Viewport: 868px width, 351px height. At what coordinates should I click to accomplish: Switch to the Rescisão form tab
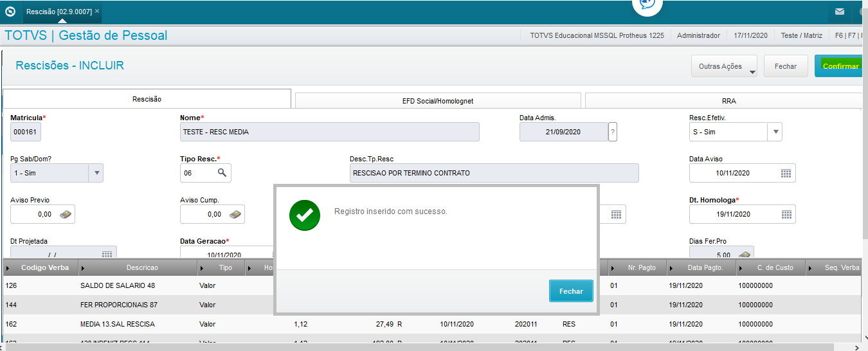pos(147,99)
